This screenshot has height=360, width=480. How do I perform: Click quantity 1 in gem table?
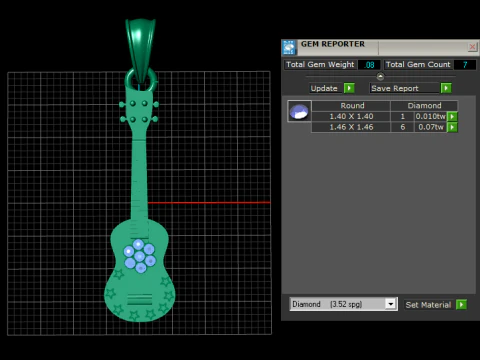click(403, 117)
